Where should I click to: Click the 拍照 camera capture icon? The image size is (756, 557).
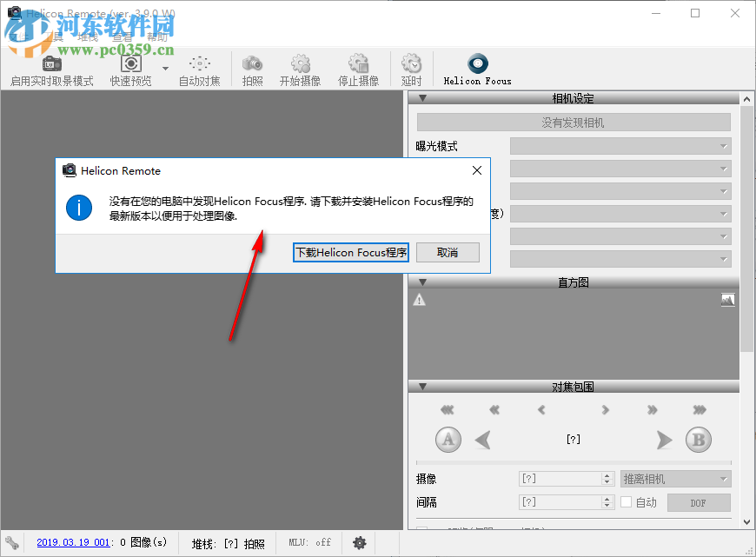pyautogui.click(x=252, y=63)
